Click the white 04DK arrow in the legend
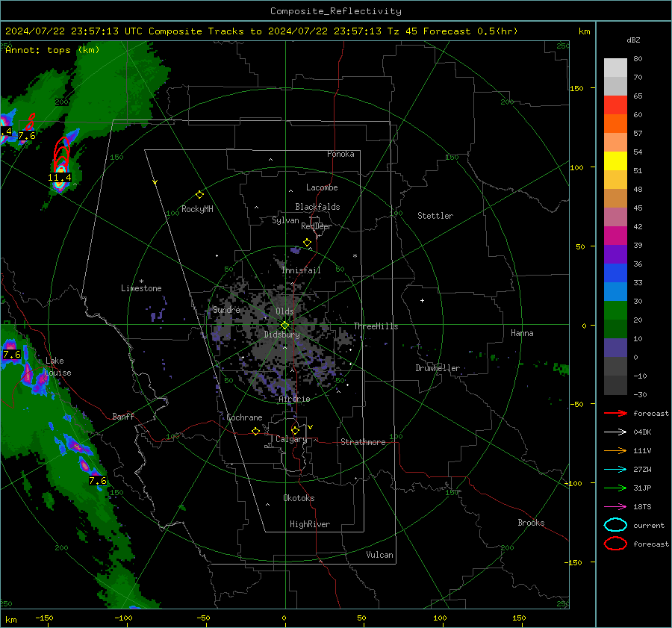The image size is (672, 628). coord(615,432)
